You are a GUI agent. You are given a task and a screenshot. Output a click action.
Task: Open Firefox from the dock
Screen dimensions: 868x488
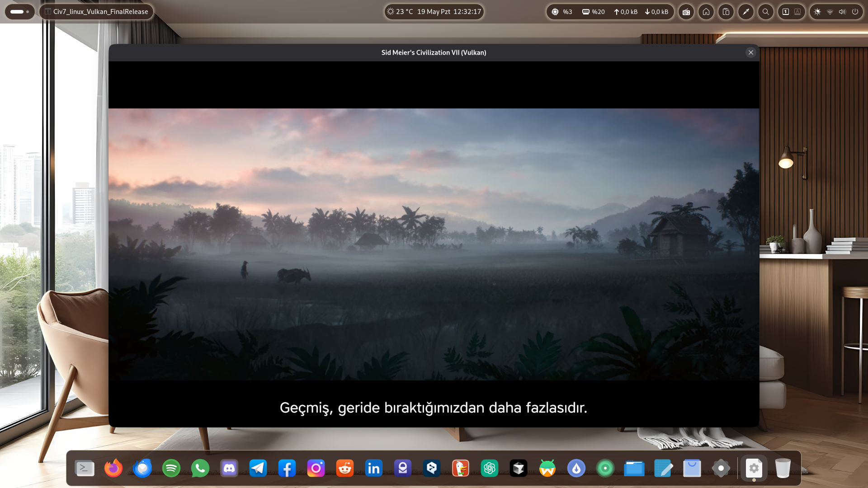coord(113,468)
